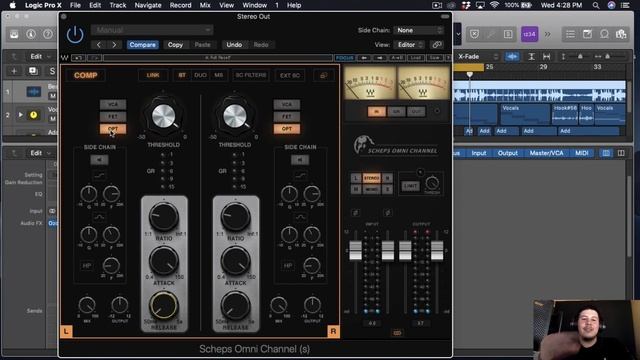The width and height of the screenshot is (640, 360).
Task: Select the Output mixer filter tab
Action: 508,153
